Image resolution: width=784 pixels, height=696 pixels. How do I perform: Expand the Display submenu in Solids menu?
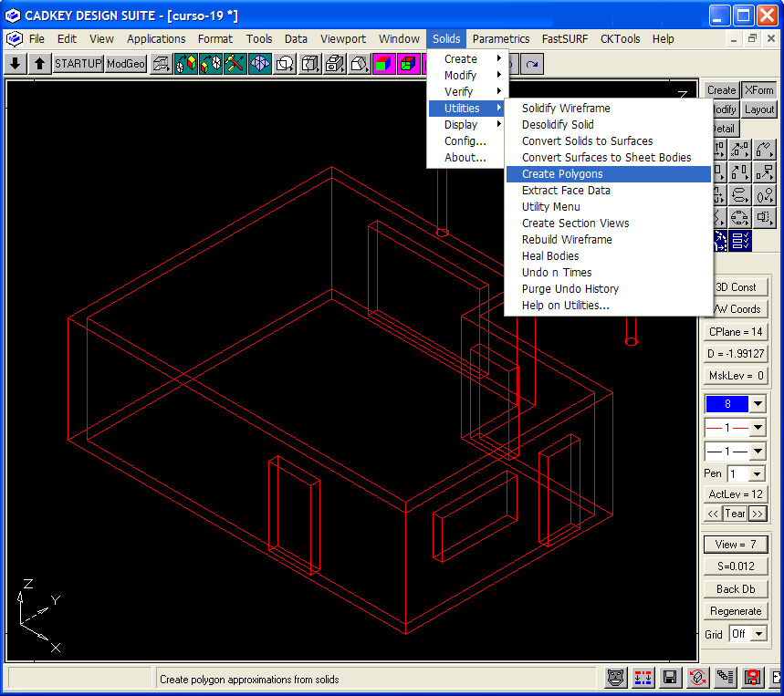tap(461, 125)
